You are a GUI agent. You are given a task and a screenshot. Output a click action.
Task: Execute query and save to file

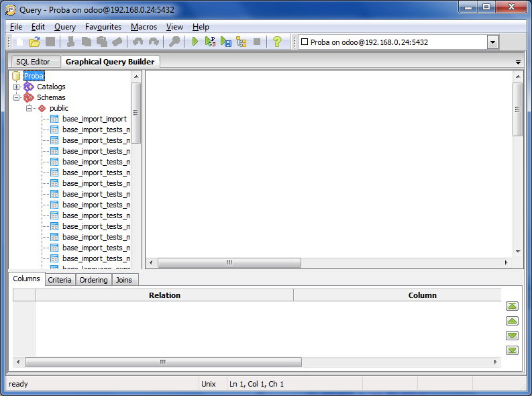pyautogui.click(x=226, y=42)
